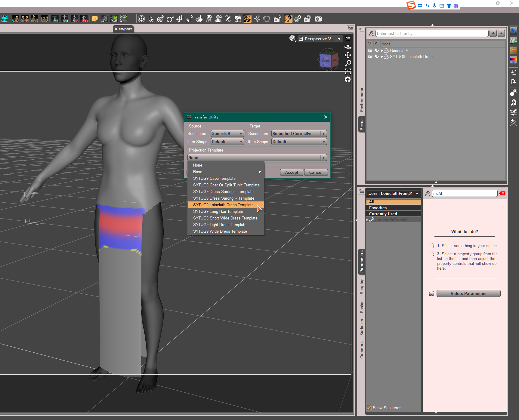Open the Source Scene Item dropdown
Image resolution: width=519 pixels, height=420 pixels.
coord(227,133)
